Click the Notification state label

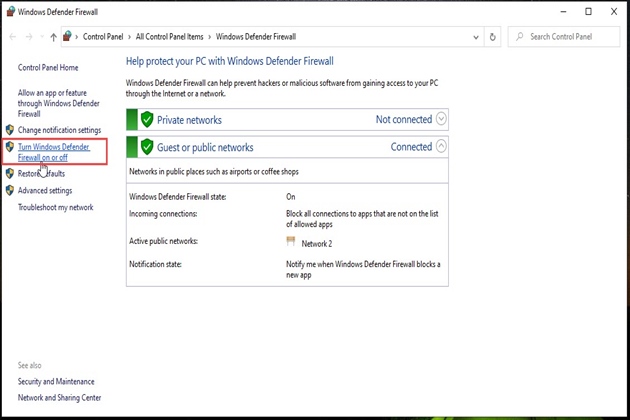tap(155, 264)
